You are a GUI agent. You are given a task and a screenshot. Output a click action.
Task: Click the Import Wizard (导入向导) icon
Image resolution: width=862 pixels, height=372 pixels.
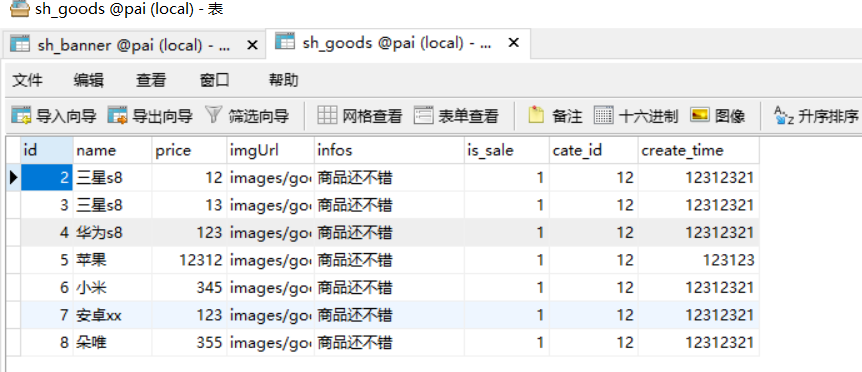point(21,116)
